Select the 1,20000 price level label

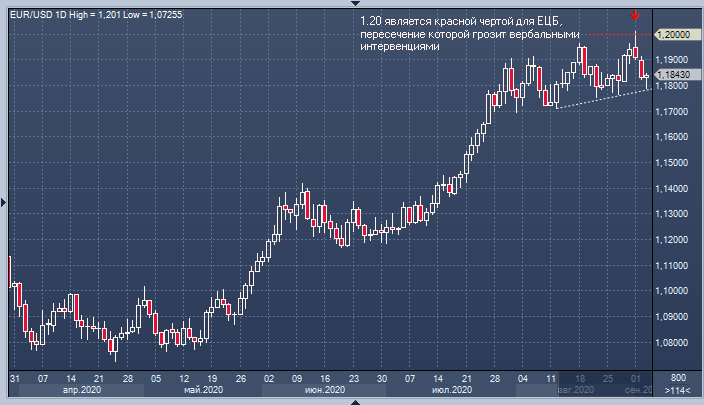point(674,34)
